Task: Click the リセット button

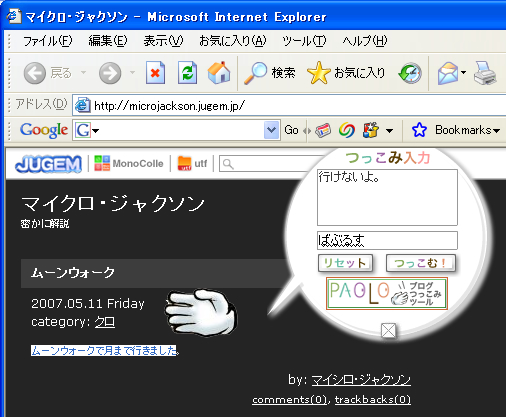Action: pos(345,263)
